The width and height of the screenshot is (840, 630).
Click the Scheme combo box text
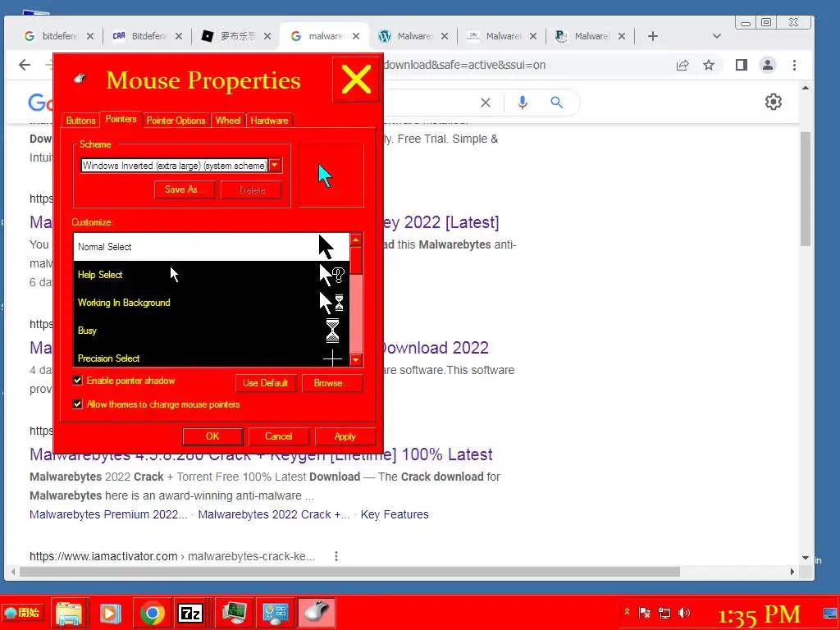coord(174,166)
